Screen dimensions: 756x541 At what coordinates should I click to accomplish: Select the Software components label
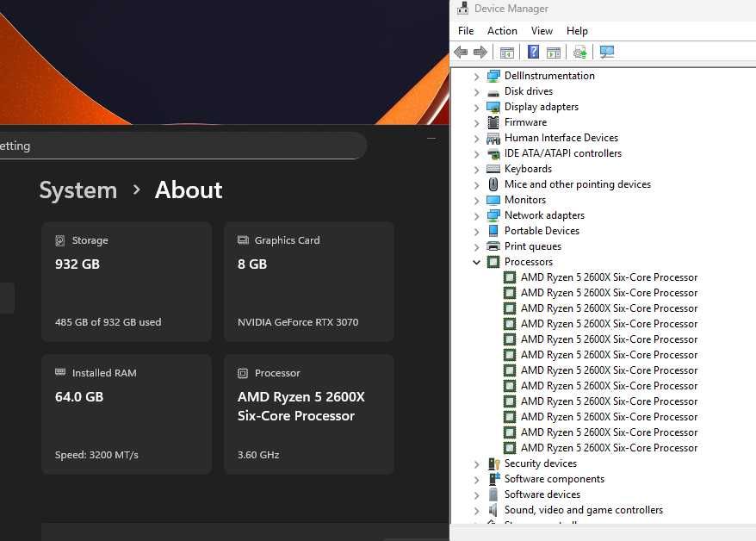click(x=554, y=479)
